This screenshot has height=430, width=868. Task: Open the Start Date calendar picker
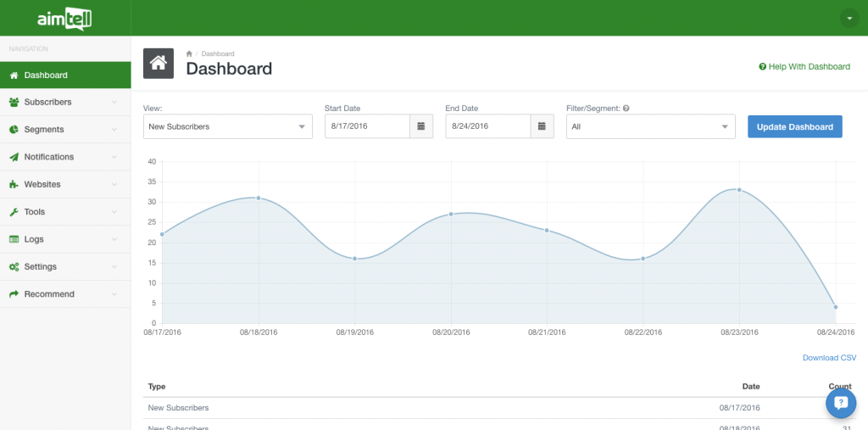pyautogui.click(x=421, y=126)
